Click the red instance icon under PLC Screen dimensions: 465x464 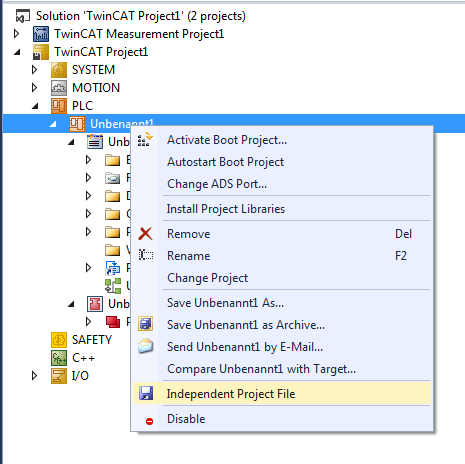pyautogui.click(x=95, y=304)
